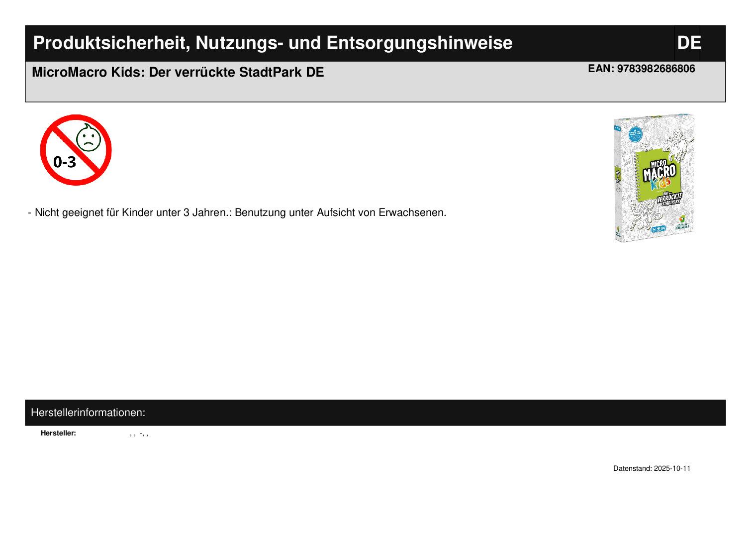Click "Benutzung unter Aufsicht von Erwachsenen" text
Image resolution: width=756 pixels, height=535 pixels.
pyautogui.click(x=340, y=213)
